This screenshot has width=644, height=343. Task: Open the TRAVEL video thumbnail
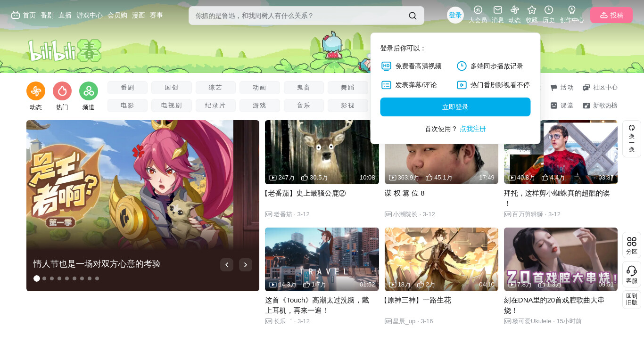322,260
